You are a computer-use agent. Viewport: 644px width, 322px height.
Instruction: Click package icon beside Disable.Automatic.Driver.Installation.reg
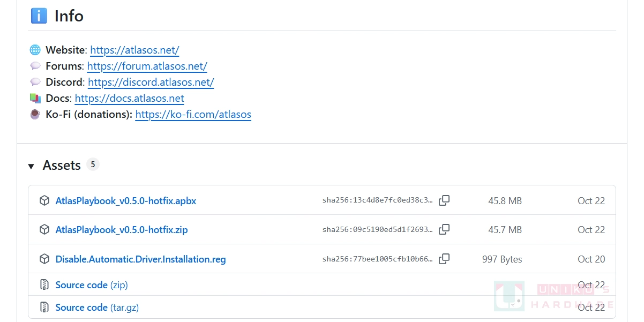click(44, 259)
